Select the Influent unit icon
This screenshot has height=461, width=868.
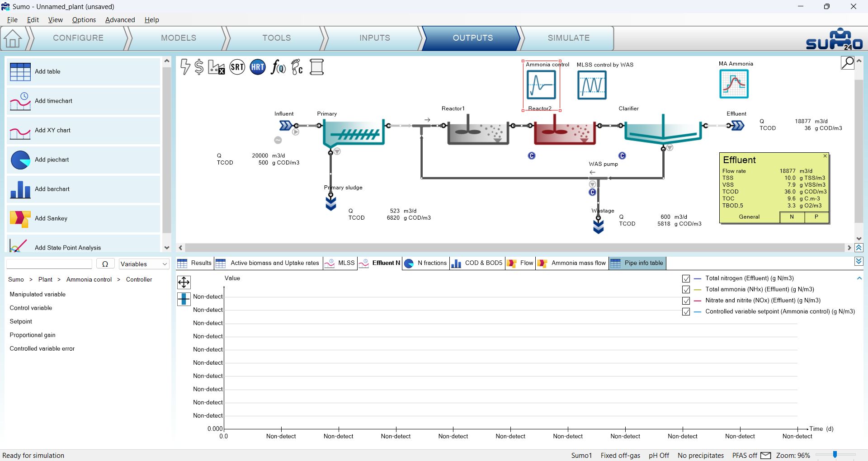[x=286, y=125]
